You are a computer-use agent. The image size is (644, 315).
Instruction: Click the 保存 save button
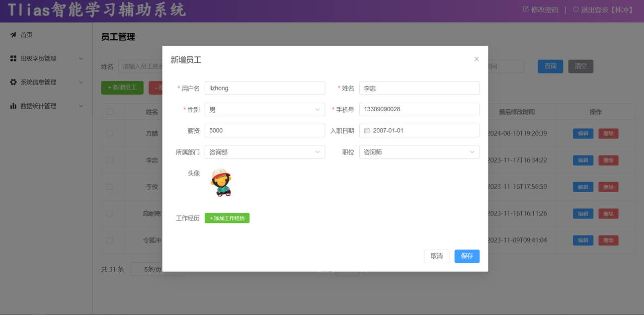tap(466, 256)
